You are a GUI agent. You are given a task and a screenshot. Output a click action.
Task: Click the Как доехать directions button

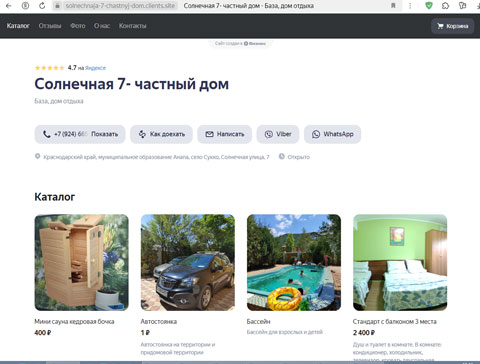[x=161, y=134]
